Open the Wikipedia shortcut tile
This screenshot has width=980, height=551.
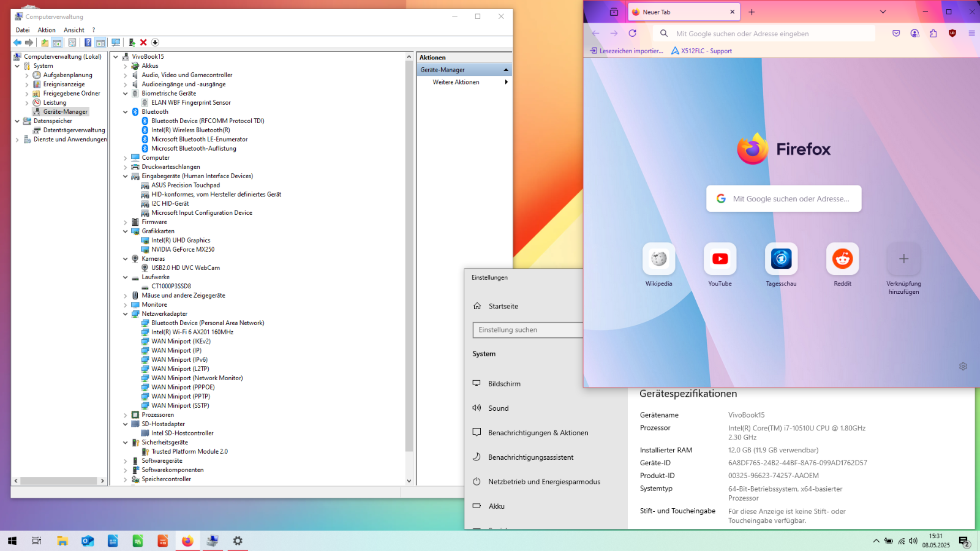[659, 259]
